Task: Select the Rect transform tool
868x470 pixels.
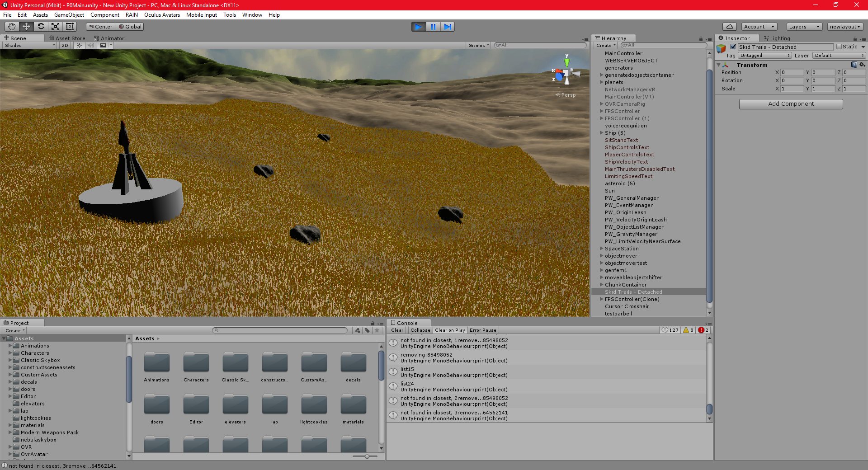Action: 70,27
